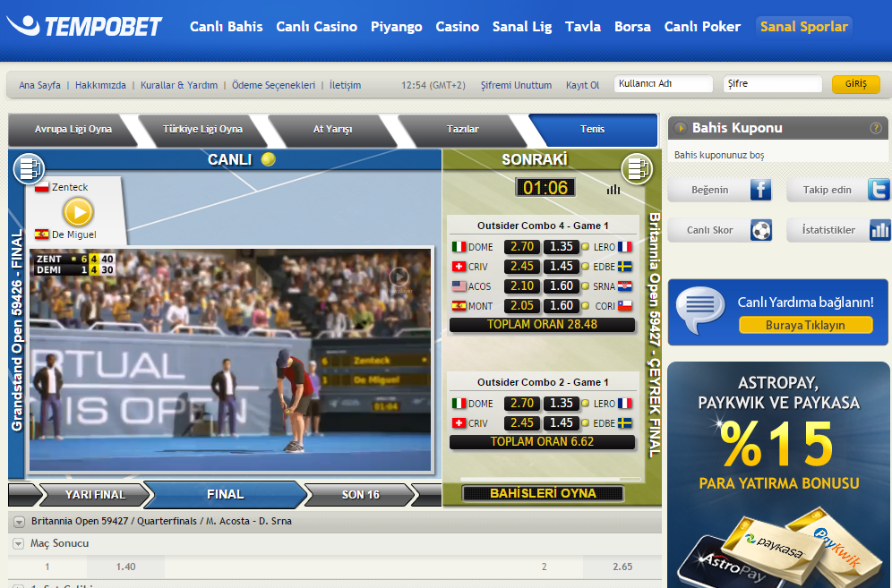Open the Tavla menu item

click(582, 27)
